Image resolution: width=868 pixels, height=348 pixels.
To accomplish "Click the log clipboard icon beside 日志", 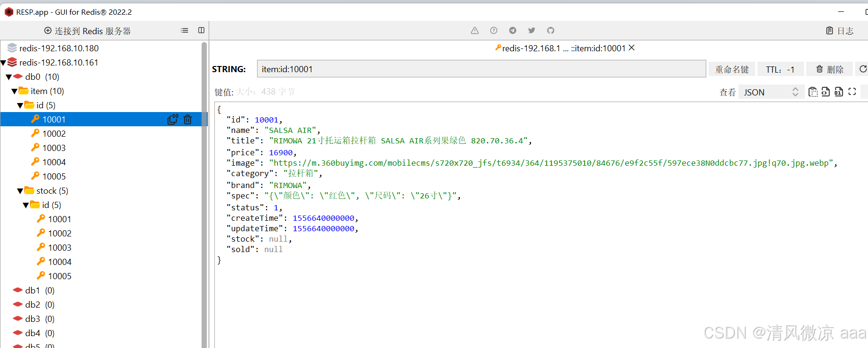I will [x=830, y=30].
